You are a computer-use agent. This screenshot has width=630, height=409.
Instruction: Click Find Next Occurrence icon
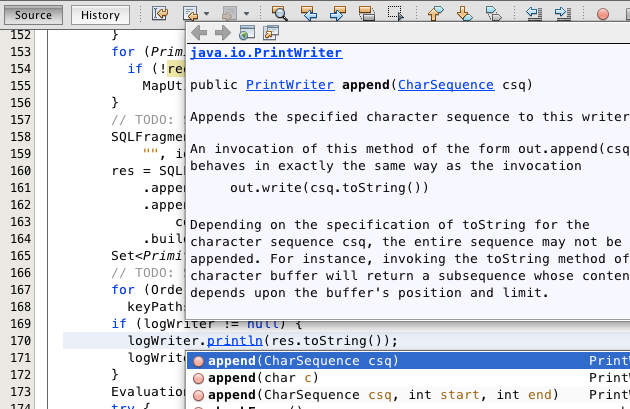point(338,14)
